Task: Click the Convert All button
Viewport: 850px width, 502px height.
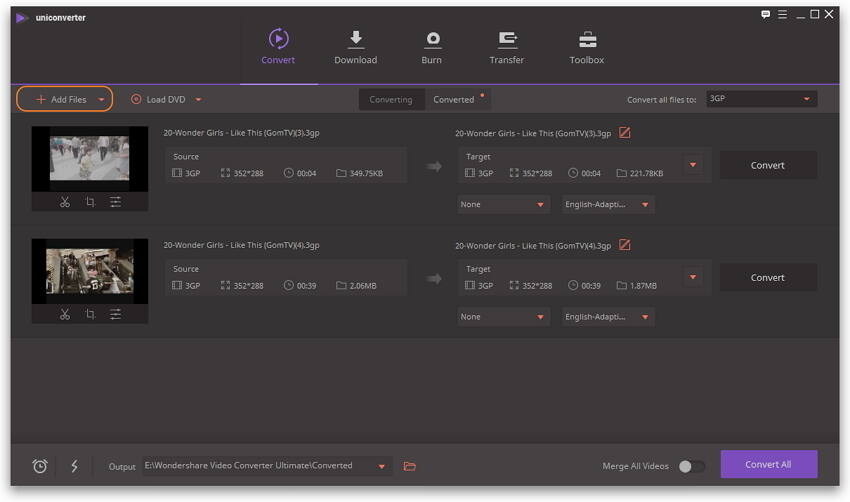Action: tap(769, 465)
